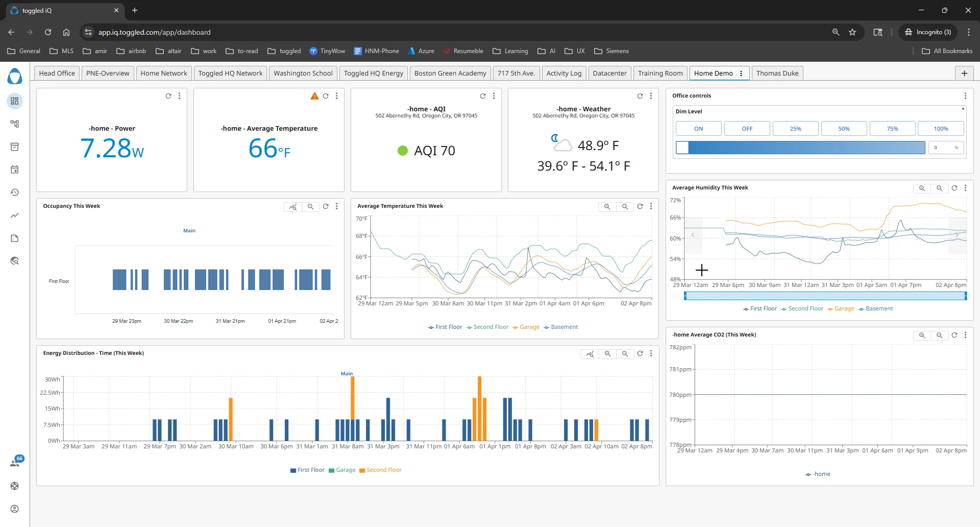Click the device tree icon in the sidebar
The height and width of the screenshot is (527, 980).
click(x=15, y=124)
